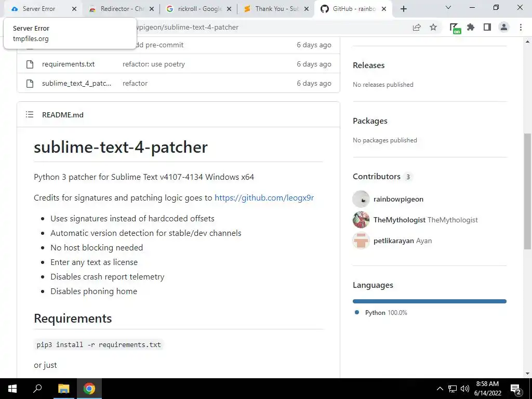Open the Releases section heading
The image size is (532, 399).
pos(369,65)
